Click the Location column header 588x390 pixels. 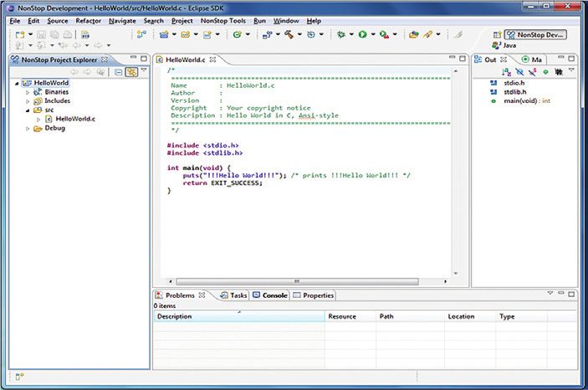pos(470,316)
